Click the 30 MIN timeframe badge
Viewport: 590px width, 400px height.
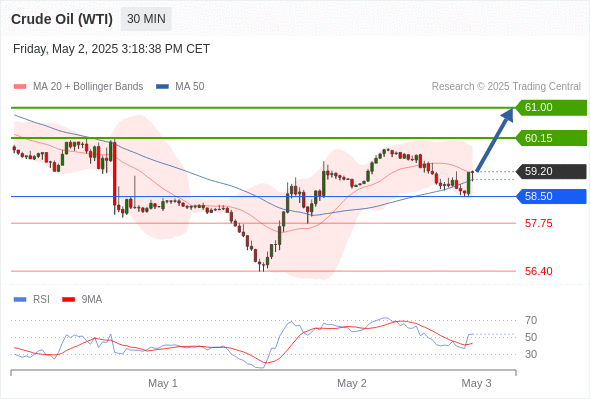click(x=146, y=19)
